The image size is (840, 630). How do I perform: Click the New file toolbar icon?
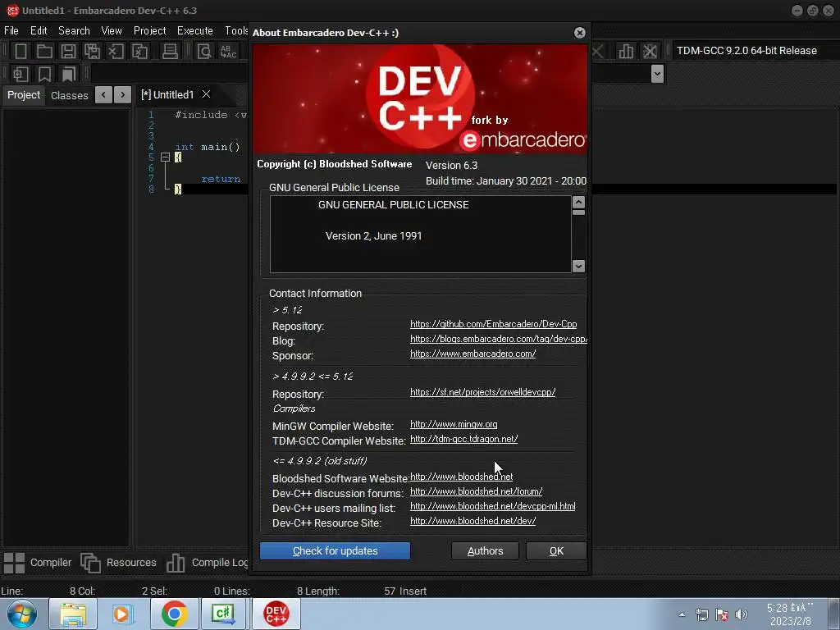21,52
